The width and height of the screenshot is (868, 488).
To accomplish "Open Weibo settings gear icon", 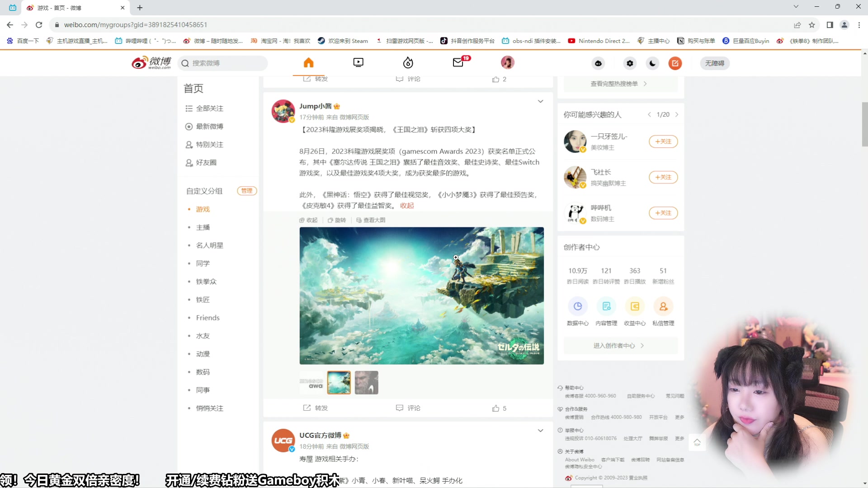I will (x=629, y=63).
